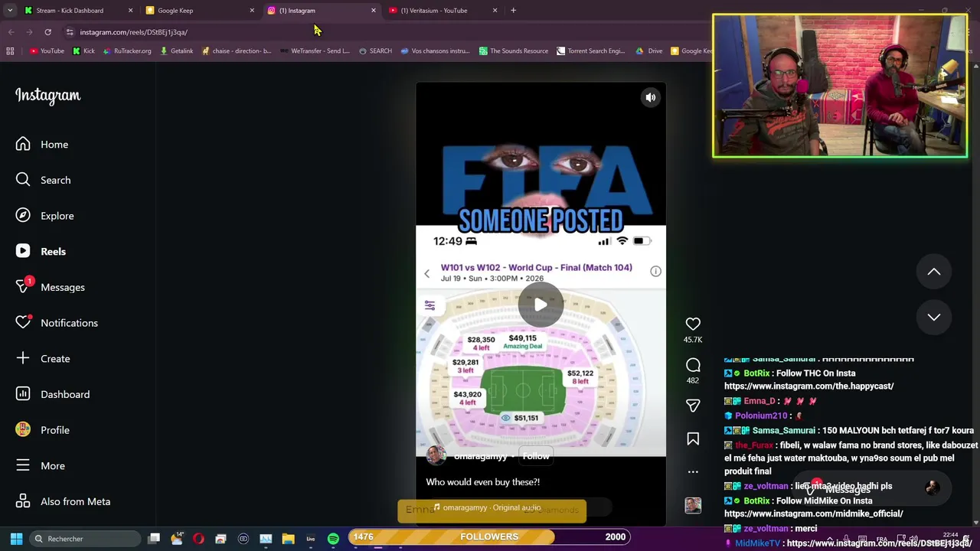
Task: Close the Google Keep tab
Action: [252, 11]
